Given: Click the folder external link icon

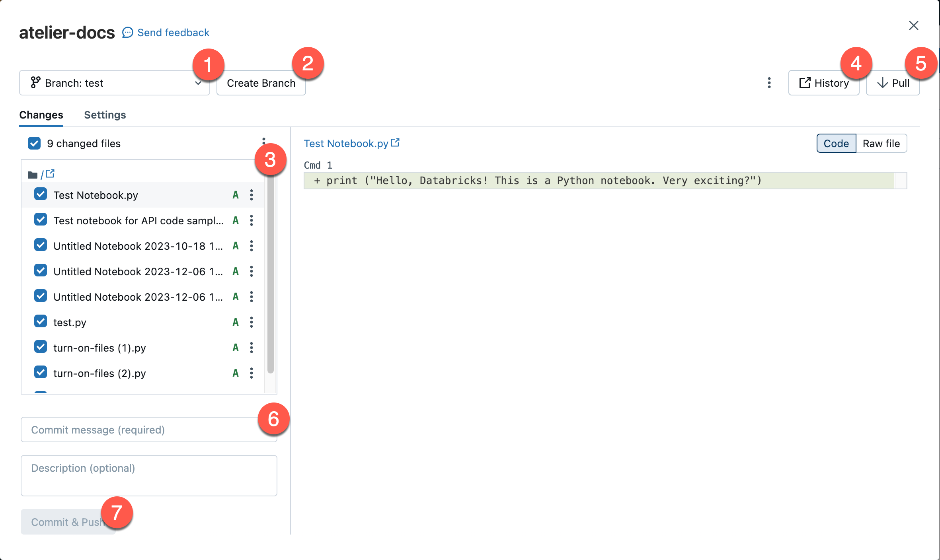Looking at the screenshot, I should (50, 173).
